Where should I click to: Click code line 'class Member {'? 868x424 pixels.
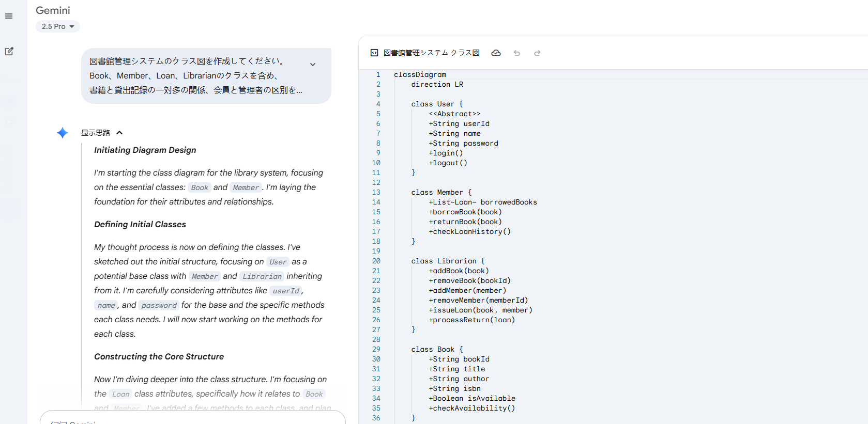(441, 192)
